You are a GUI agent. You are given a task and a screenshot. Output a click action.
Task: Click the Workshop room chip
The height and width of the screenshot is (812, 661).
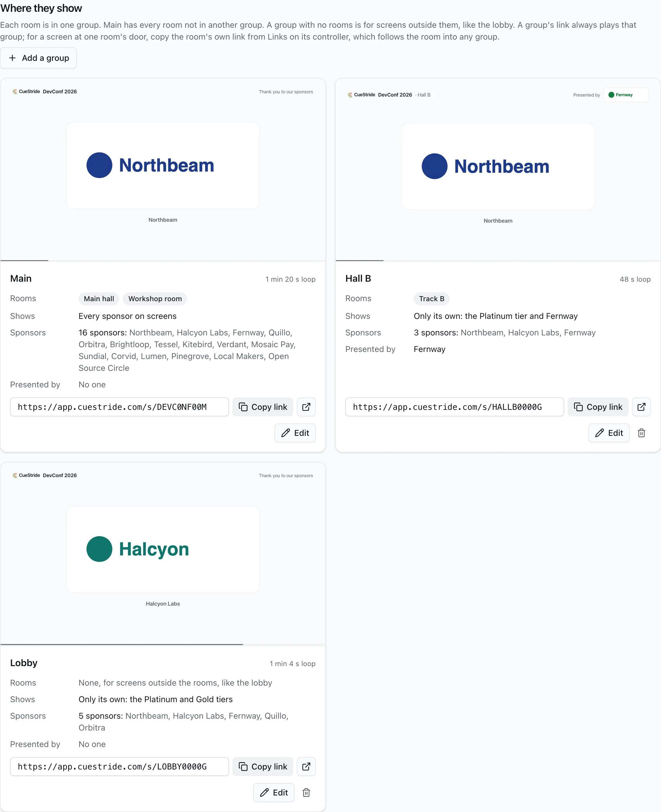pos(155,299)
